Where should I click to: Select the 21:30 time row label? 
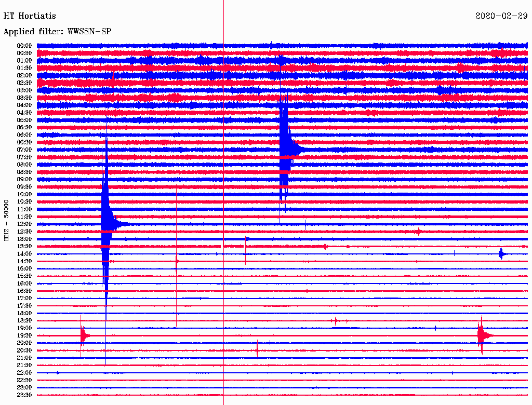24,366
